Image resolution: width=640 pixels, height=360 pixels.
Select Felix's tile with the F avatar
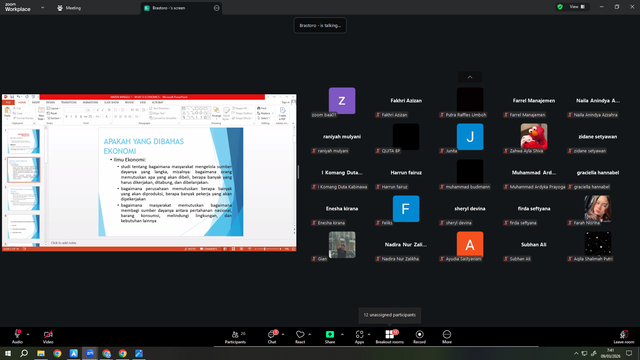406,209
